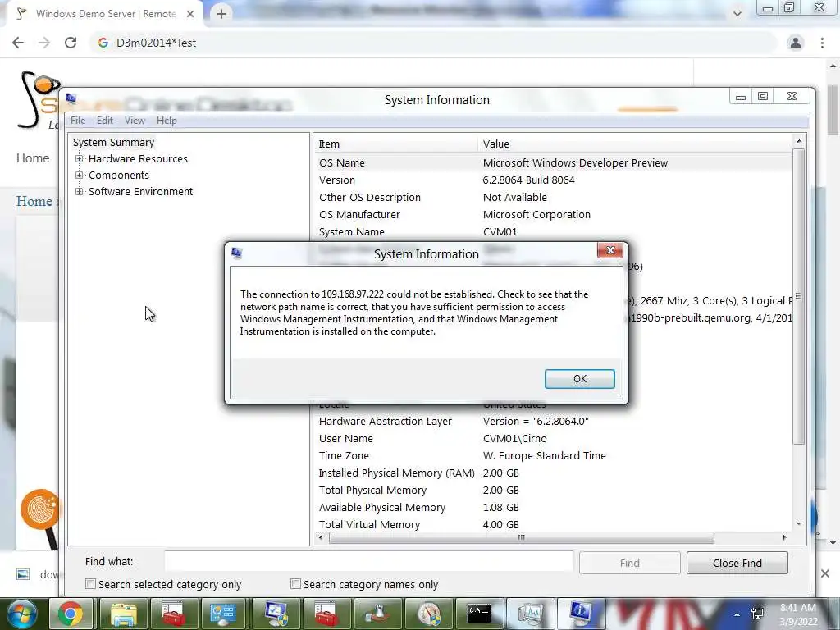Click the grayed Find button
Viewport: 840px width, 630px height.
[x=629, y=563]
